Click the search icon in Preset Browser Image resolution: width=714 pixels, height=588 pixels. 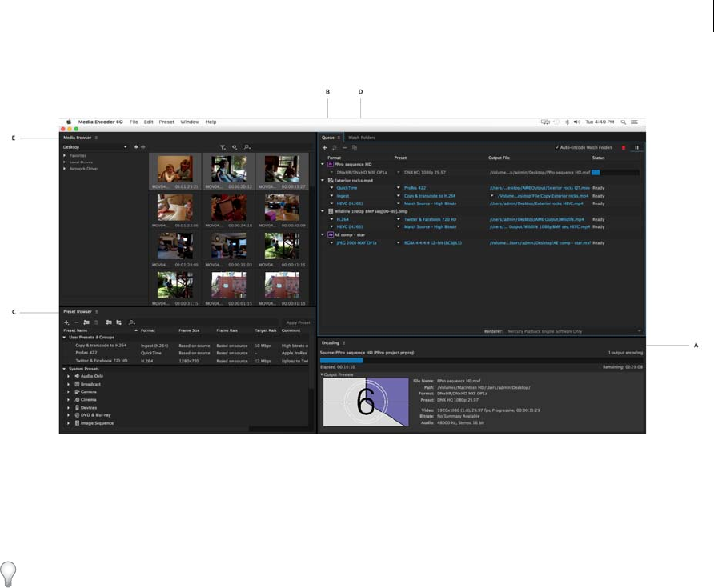(x=131, y=322)
